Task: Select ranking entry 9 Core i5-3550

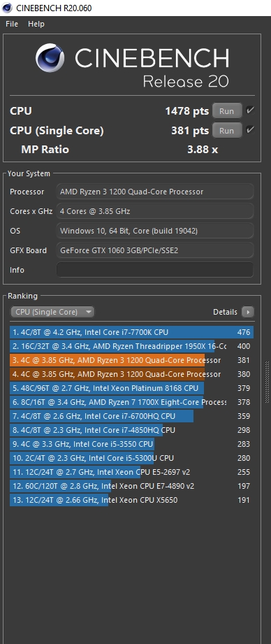Action: click(131, 444)
